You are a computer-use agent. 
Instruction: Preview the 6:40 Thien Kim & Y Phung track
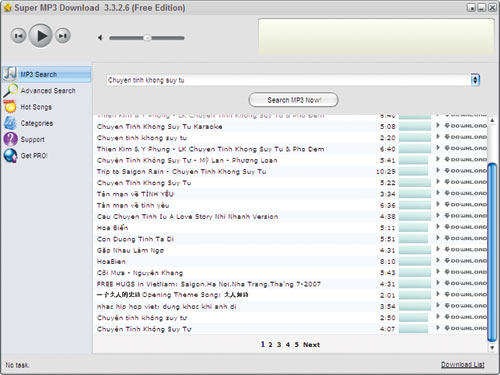pyautogui.click(x=438, y=148)
